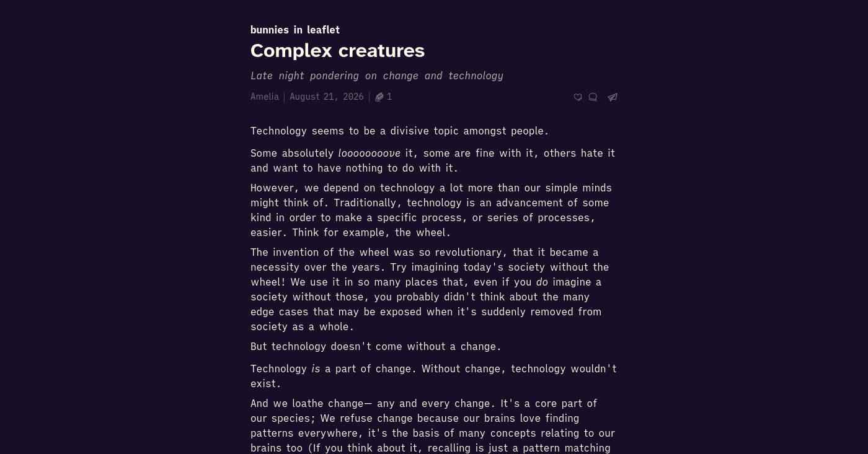The height and width of the screenshot is (454, 868).
Task: Click the paragraph starting 'And we loathe change'
Action: pyautogui.click(x=433, y=426)
